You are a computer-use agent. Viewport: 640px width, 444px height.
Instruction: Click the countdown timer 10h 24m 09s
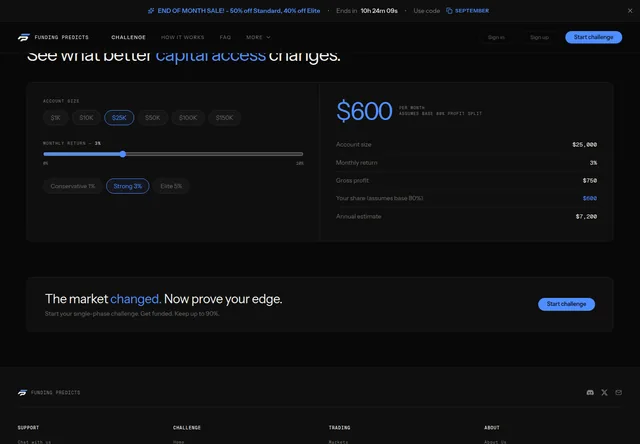pyautogui.click(x=379, y=11)
